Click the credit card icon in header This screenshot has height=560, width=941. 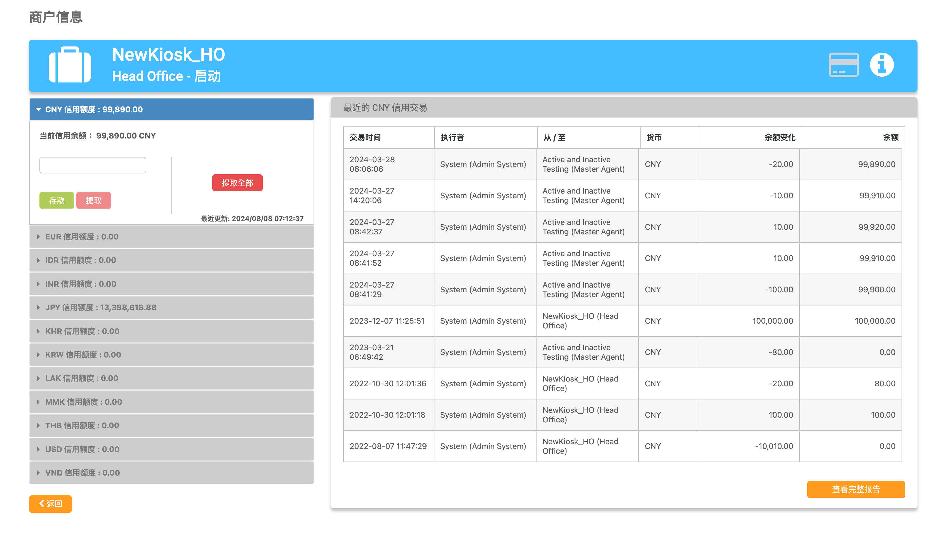pyautogui.click(x=843, y=65)
